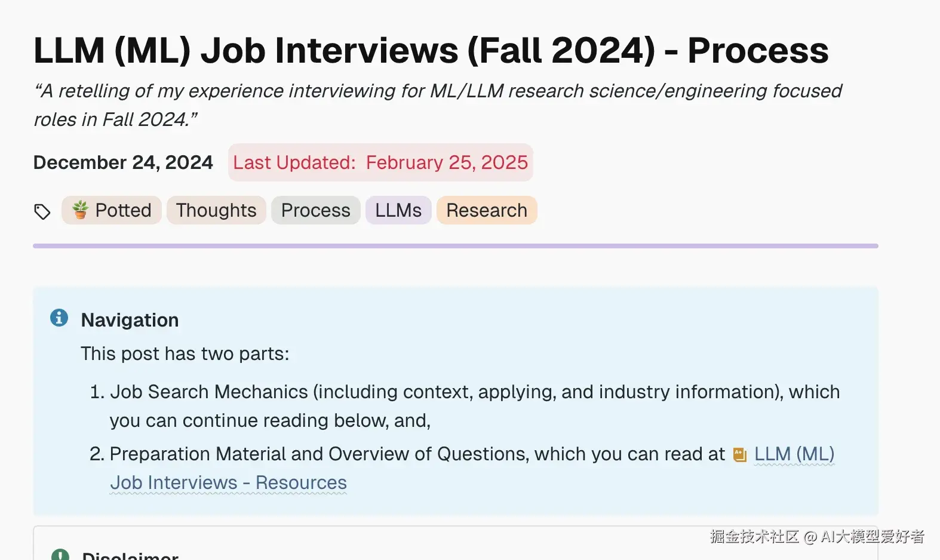This screenshot has width=940, height=560.
Task: Click the tag label icon before the tags
Action: (x=42, y=211)
